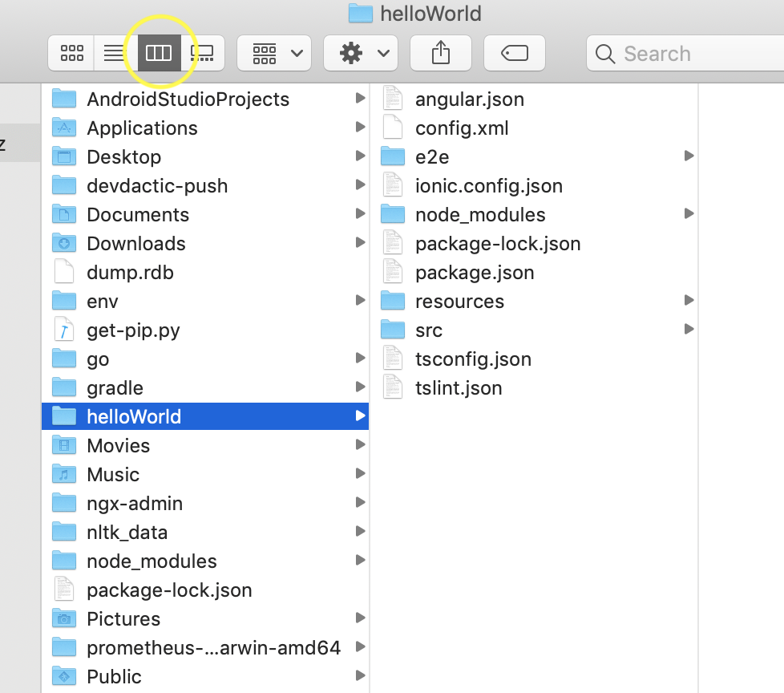Expand the resources folder arrow
The height and width of the screenshot is (693, 784).
[x=689, y=300]
